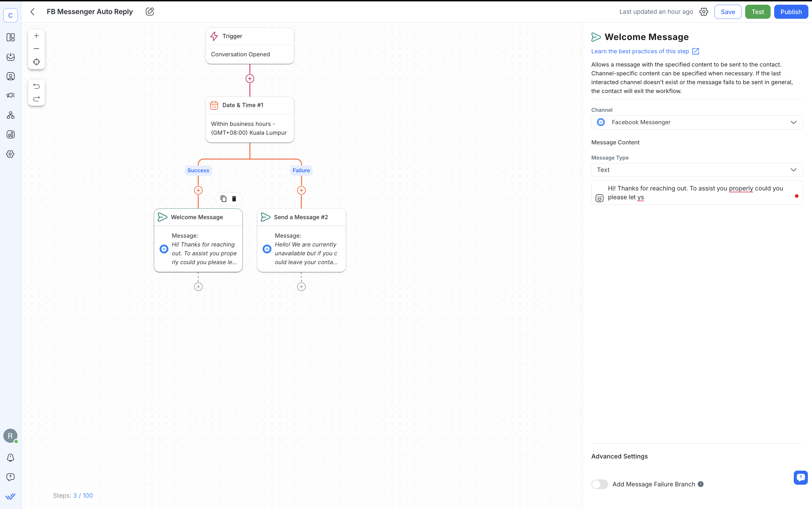Add step below Welcome Message node
The height and width of the screenshot is (509, 812).
tap(198, 287)
